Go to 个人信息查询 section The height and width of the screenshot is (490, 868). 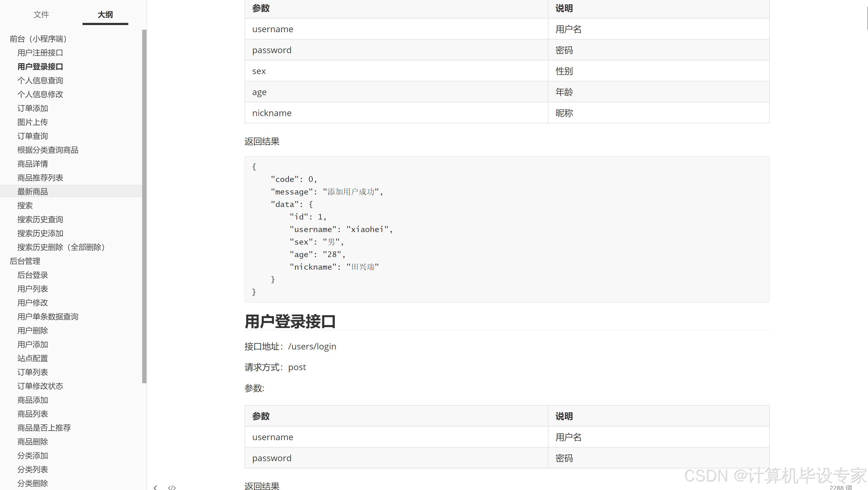pyautogui.click(x=40, y=81)
